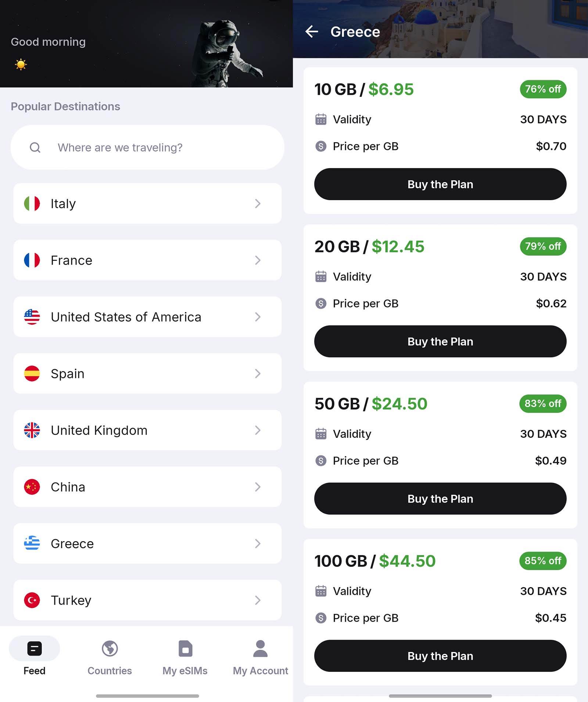Viewport: 588px width, 702px height.
Task: Open Countries globe icon
Action: pos(110,649)
